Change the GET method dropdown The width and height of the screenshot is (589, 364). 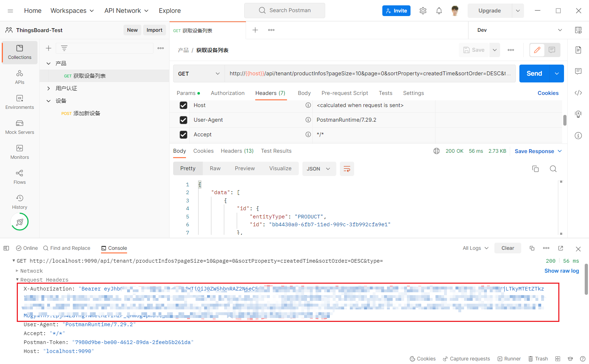click(199, 74)
